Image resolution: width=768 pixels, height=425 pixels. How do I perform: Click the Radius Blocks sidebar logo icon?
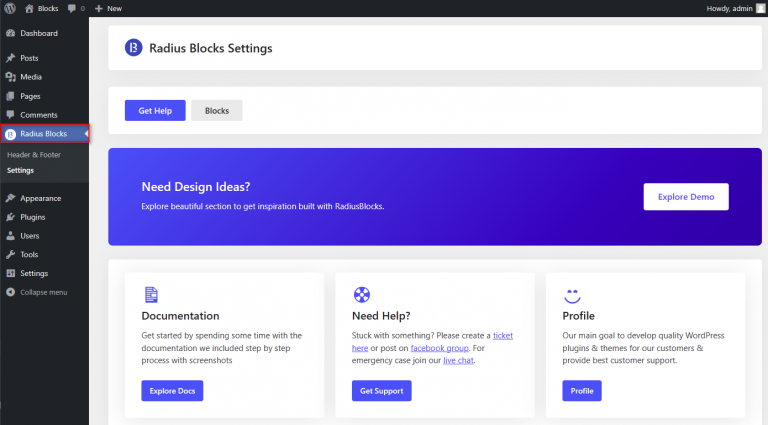point(10,134)
